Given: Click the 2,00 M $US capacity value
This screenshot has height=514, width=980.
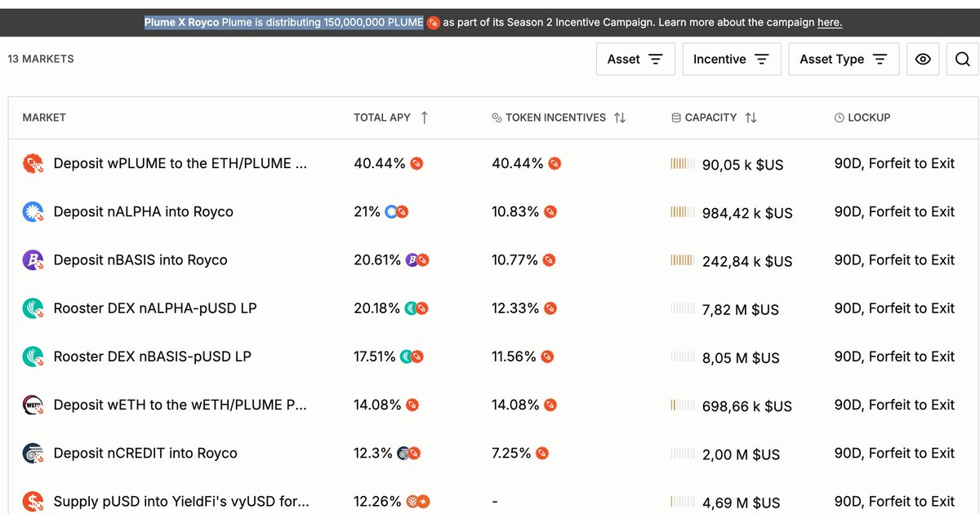Looking at the screenshot, I should click(741, 454).
